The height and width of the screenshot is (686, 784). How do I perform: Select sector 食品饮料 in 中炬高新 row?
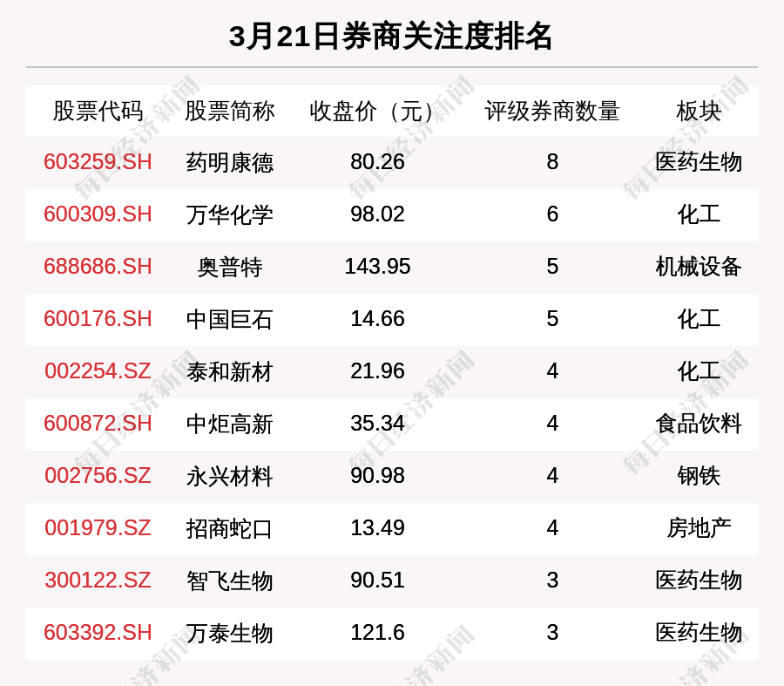699,424
